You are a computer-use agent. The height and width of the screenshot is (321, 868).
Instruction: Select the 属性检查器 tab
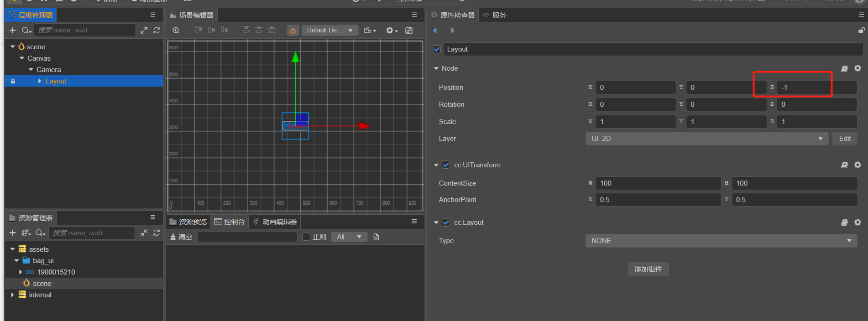tap(453, 15)
